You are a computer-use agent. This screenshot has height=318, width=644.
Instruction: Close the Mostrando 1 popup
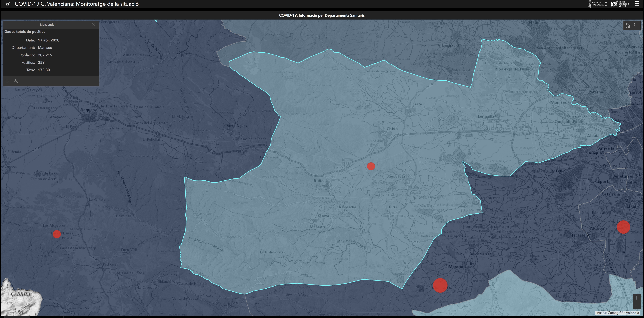94,25
